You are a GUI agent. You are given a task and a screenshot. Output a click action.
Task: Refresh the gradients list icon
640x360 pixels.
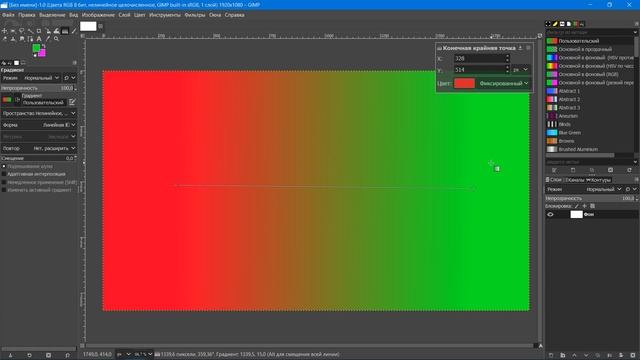tap(629, 170)
